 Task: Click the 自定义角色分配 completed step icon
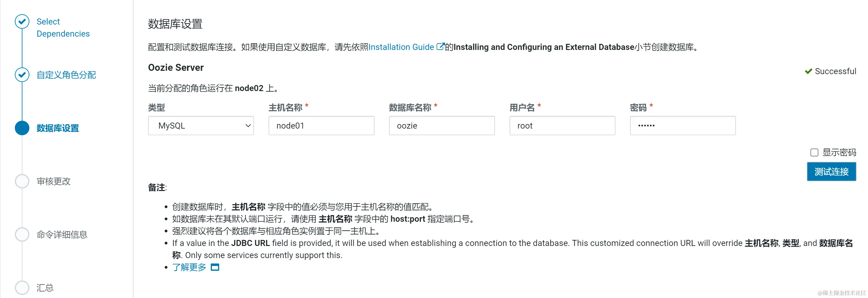pyautogui.click(x=21, y=75)
